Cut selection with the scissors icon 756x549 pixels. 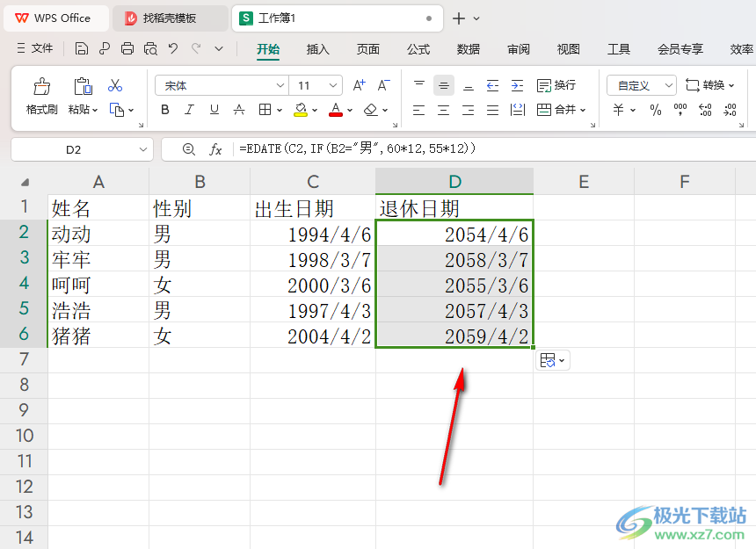(115, 86)
